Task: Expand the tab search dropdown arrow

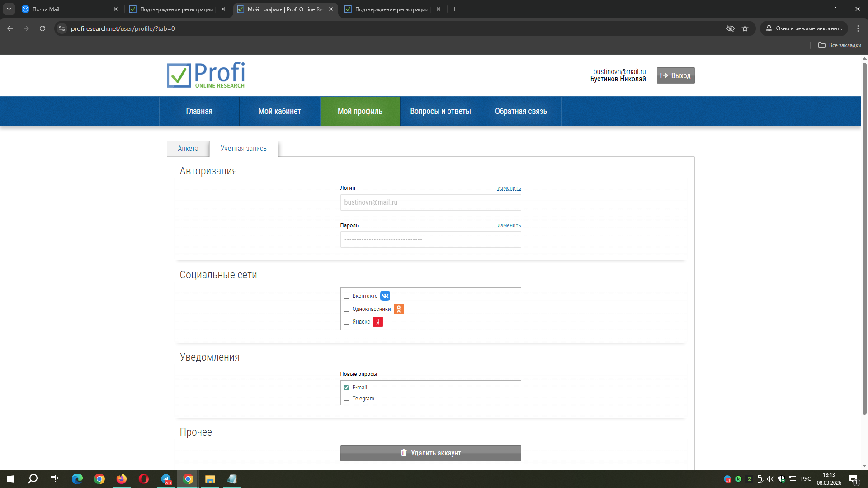Action: (x=9, y=9)
